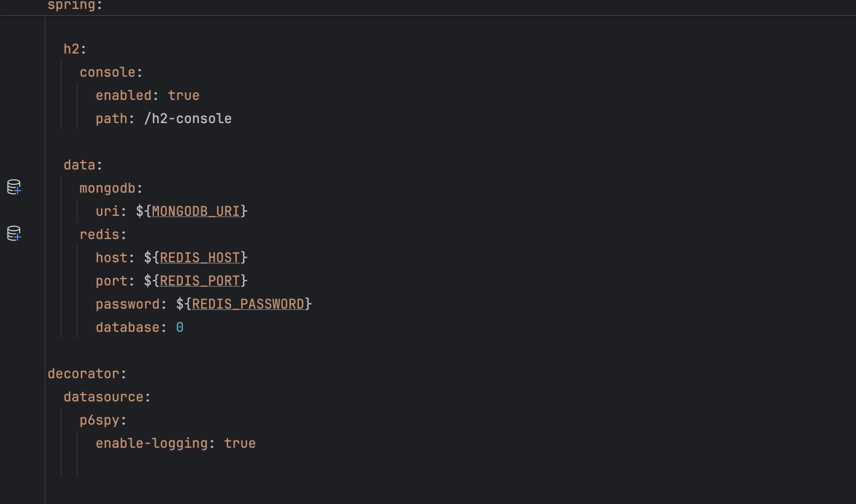Image resolution: width=856 pixels, height=504 pixels.
Task: Click the spring key in the sticky header
Action: 71,5
